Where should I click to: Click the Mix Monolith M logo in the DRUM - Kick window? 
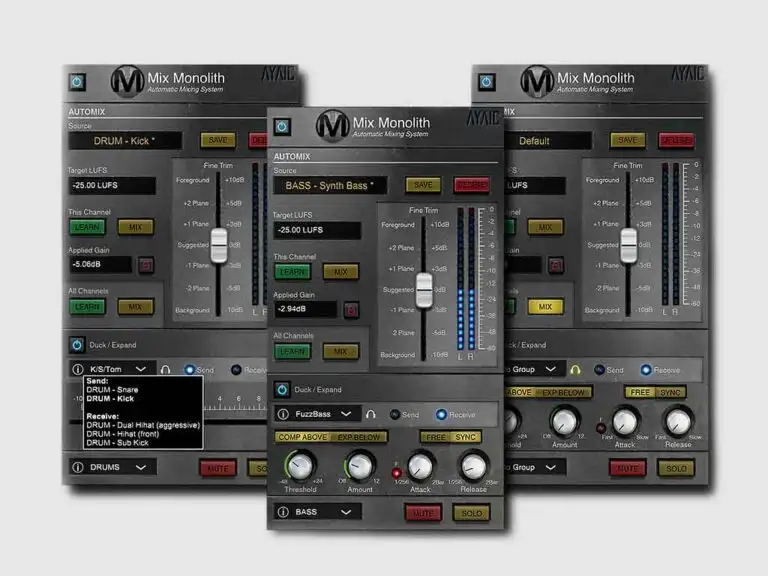coord(127,81)
